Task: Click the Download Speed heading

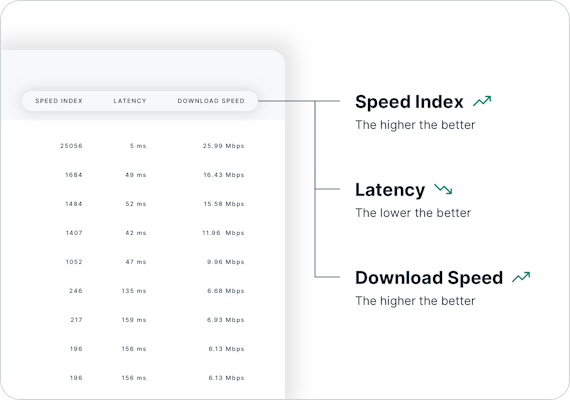Action: pos(429,278)
